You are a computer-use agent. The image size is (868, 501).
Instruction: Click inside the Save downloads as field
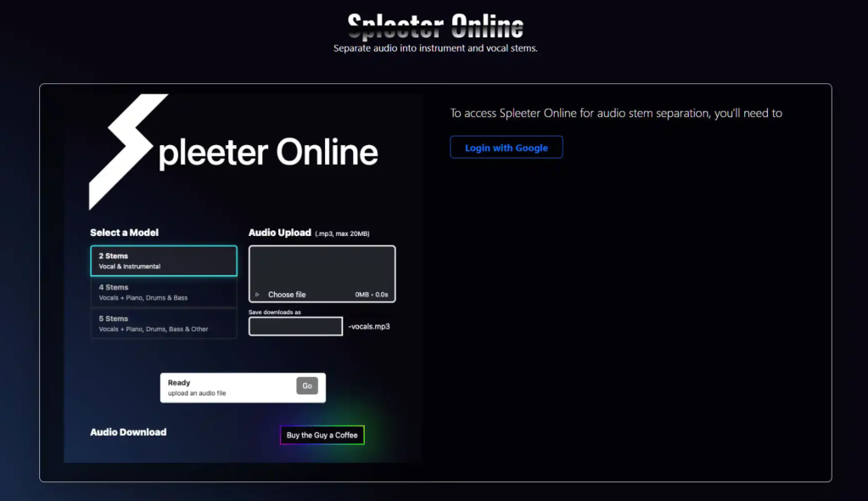tap(295, 326)
